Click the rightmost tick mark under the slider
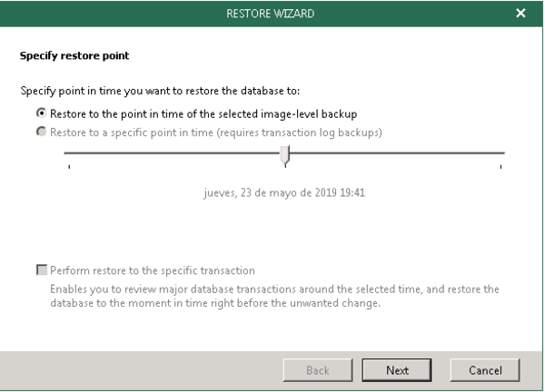 [501, 167]
